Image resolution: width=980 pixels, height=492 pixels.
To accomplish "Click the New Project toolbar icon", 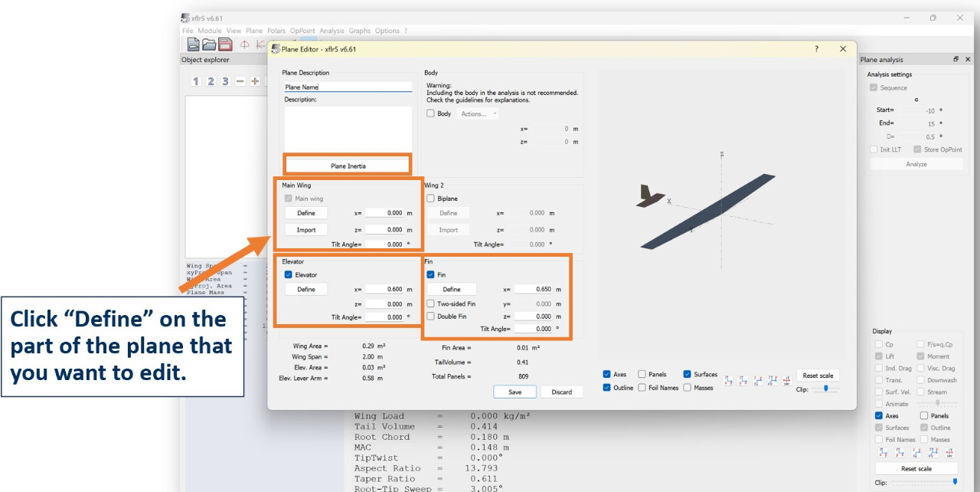I will [194, 44].
